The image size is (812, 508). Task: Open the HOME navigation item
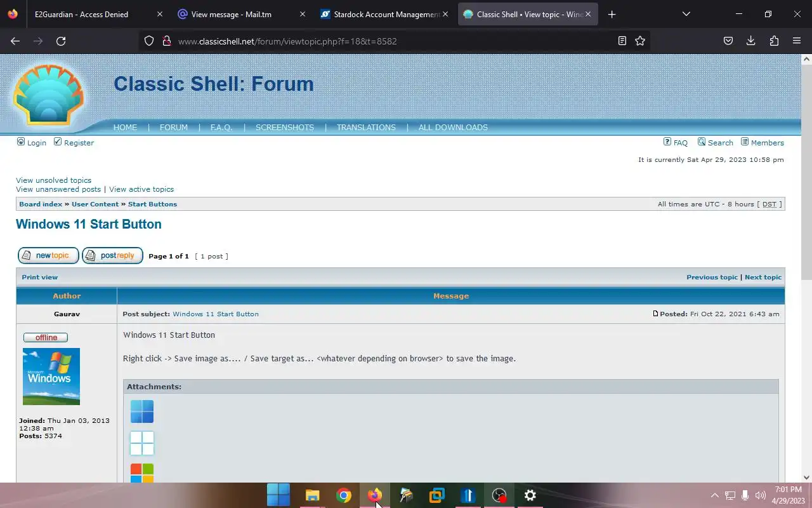(125, 127)
